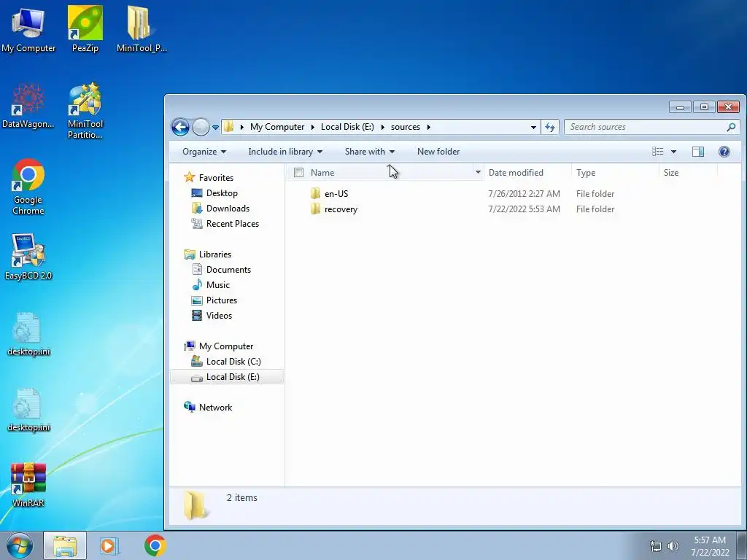The height and width of the screenshot is (560, 747).
Task: Select My Computer in navigation pane
Action: (226, 346)
